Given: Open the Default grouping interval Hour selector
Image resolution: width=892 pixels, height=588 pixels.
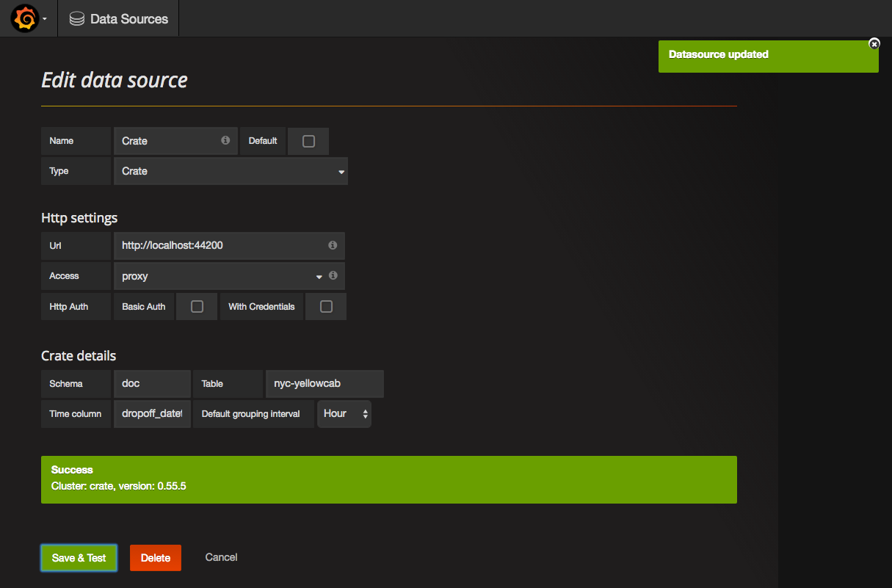Looking at the screenshot, I should pos(344,414).
